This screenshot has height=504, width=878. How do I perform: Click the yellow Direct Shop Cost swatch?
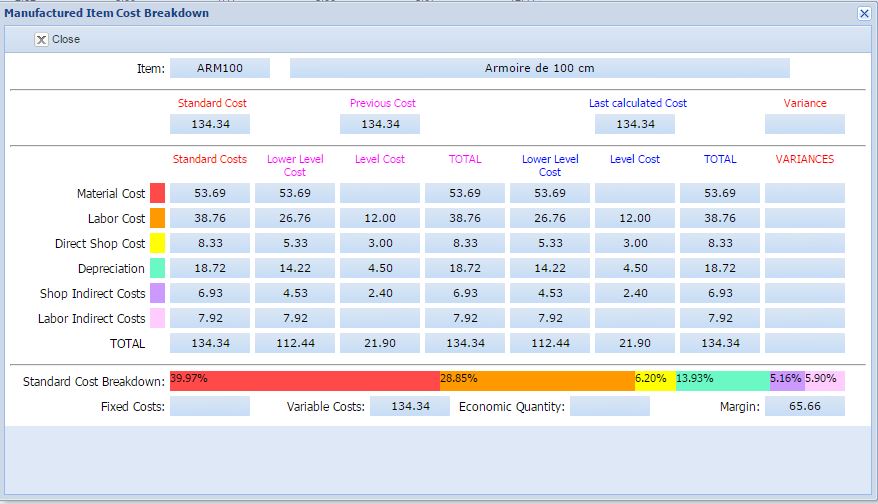click(157, 243)
